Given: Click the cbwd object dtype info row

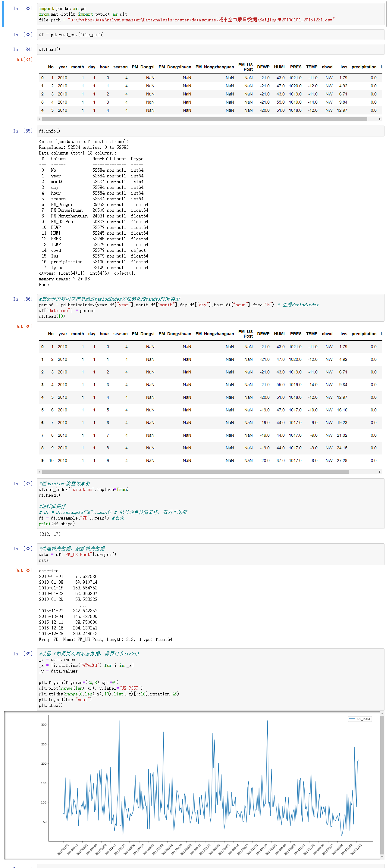Looking at the screenshot, I should point(94,251).
